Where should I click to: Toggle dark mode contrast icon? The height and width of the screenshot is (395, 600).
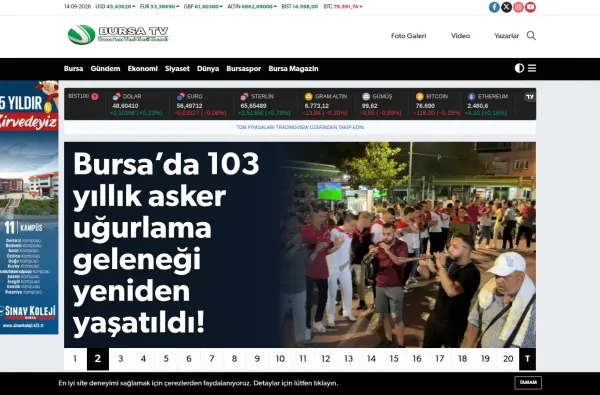tap(519, 68)
